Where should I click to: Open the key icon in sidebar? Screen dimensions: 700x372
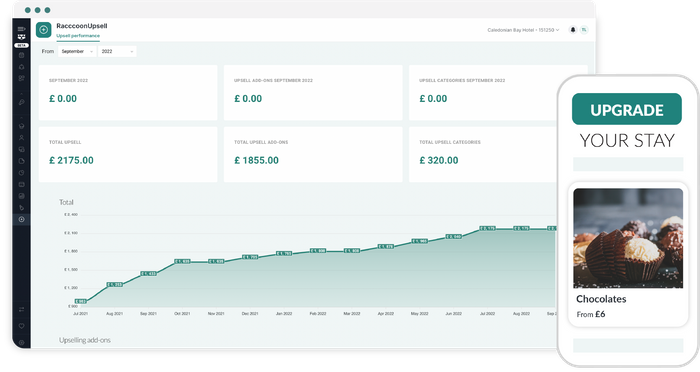(x=21, y=102)
